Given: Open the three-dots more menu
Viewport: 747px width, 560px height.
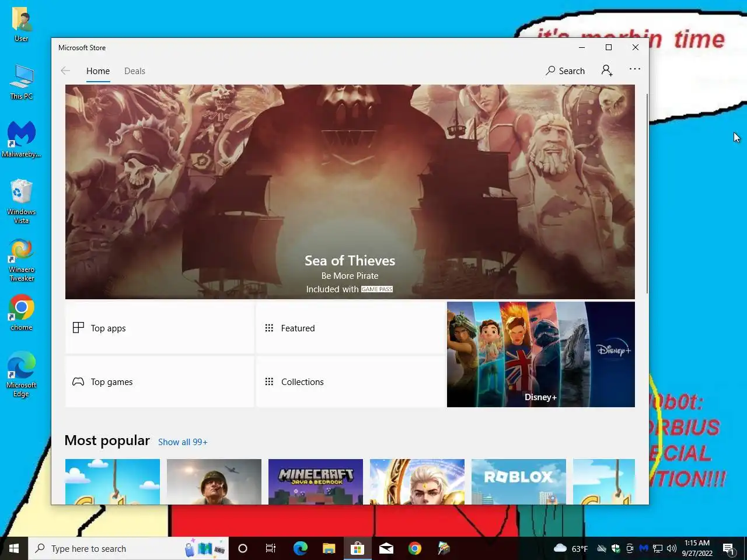Looking at the screenshot, I should pyautogui.click(x=635, y=69).
